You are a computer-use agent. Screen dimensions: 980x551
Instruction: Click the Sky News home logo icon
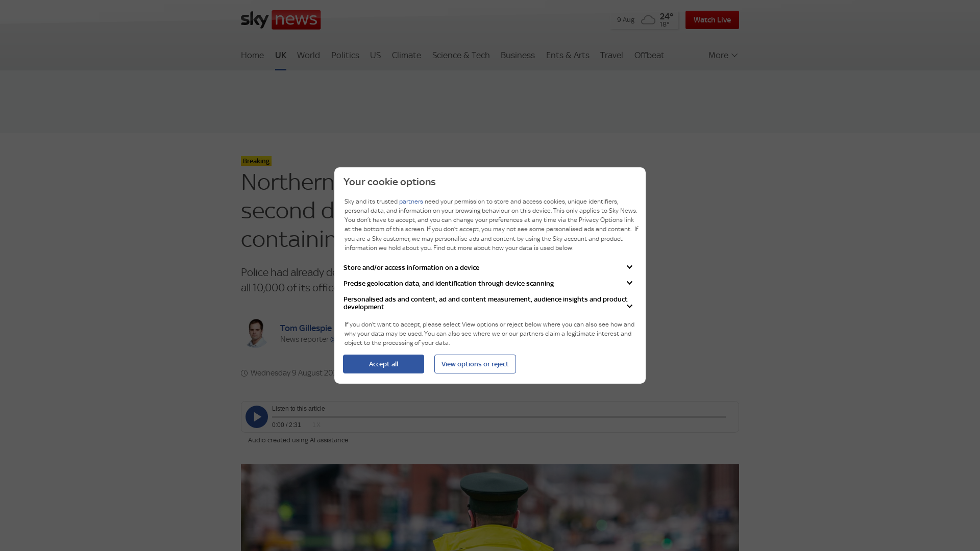281,19
